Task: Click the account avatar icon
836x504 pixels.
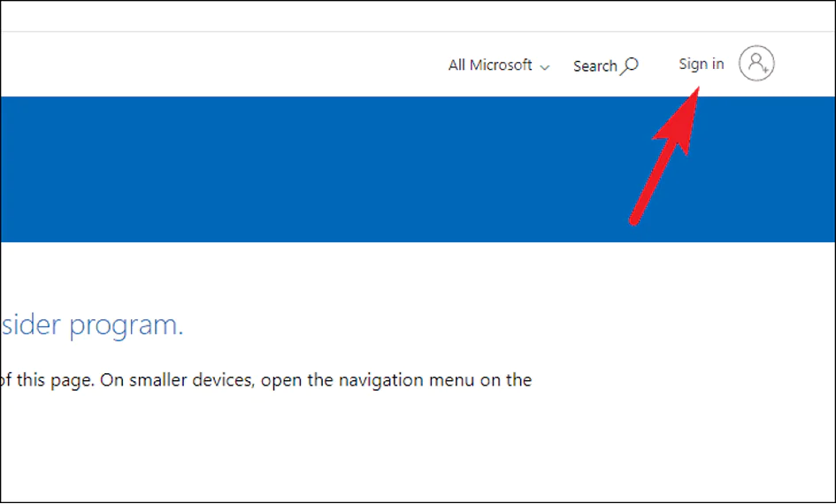Action: pyautogui.click(x=756, y=64)
